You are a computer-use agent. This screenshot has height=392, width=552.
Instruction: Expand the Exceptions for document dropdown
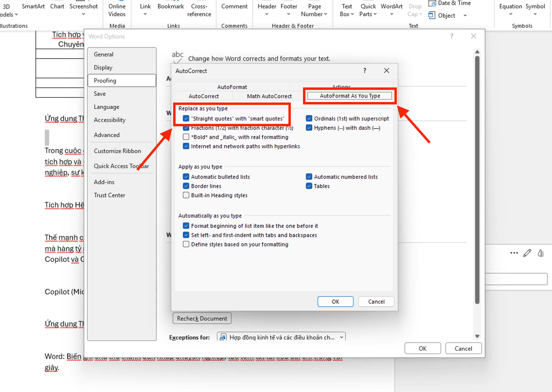[341, 337]
